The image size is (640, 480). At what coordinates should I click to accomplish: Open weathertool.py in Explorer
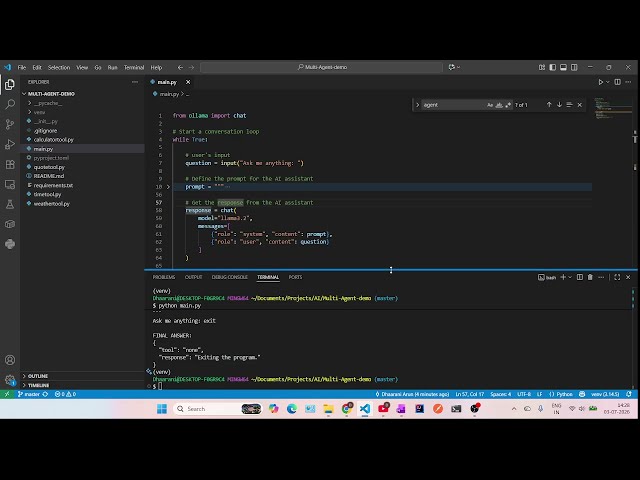coord(51,204)
